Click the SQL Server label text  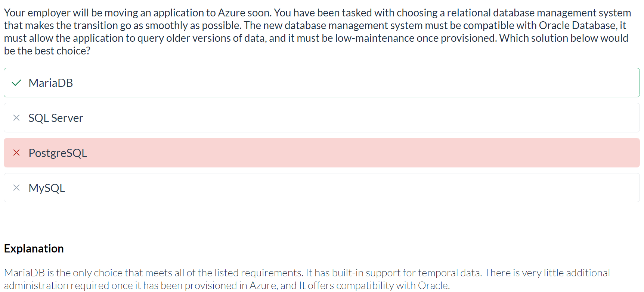click(x=56, y=118)
